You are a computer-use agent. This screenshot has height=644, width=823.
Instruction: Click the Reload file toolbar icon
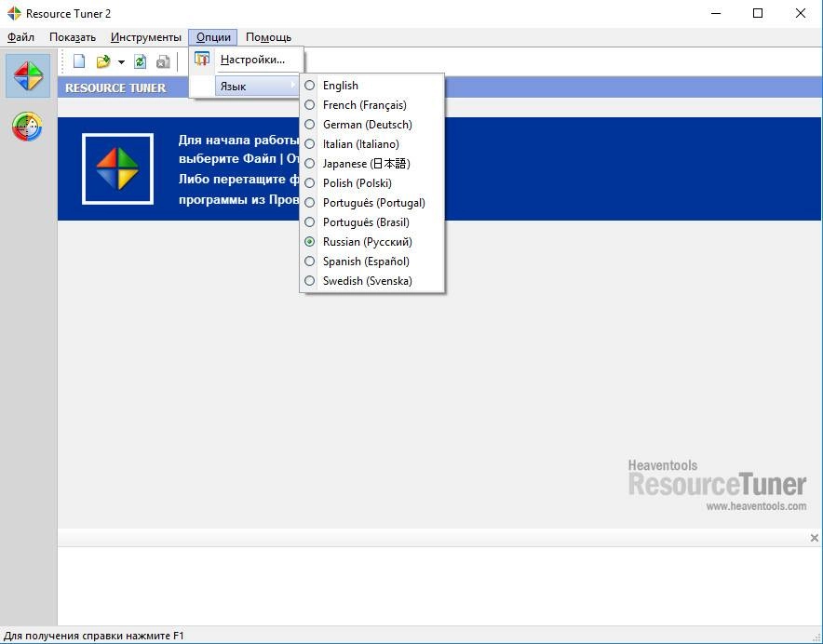click(x=140, y=61)
